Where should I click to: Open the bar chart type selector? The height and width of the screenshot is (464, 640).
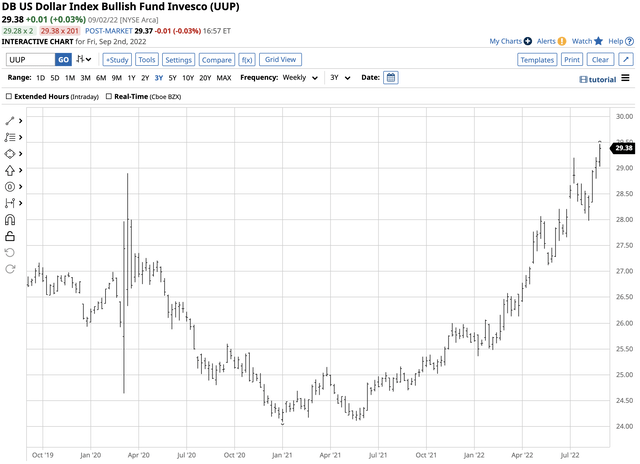tap(84, 60)
